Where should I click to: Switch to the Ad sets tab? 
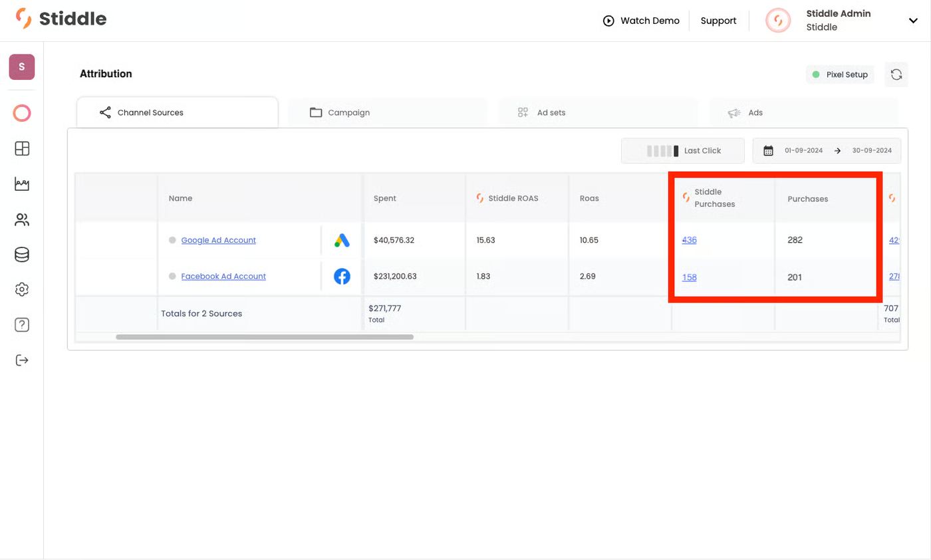pyautogui.click(x=598, y=112)
